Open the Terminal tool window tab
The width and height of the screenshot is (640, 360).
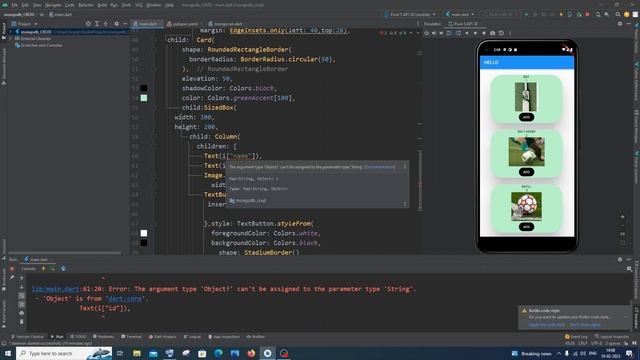pyautogui.click(x=131, y=337)
